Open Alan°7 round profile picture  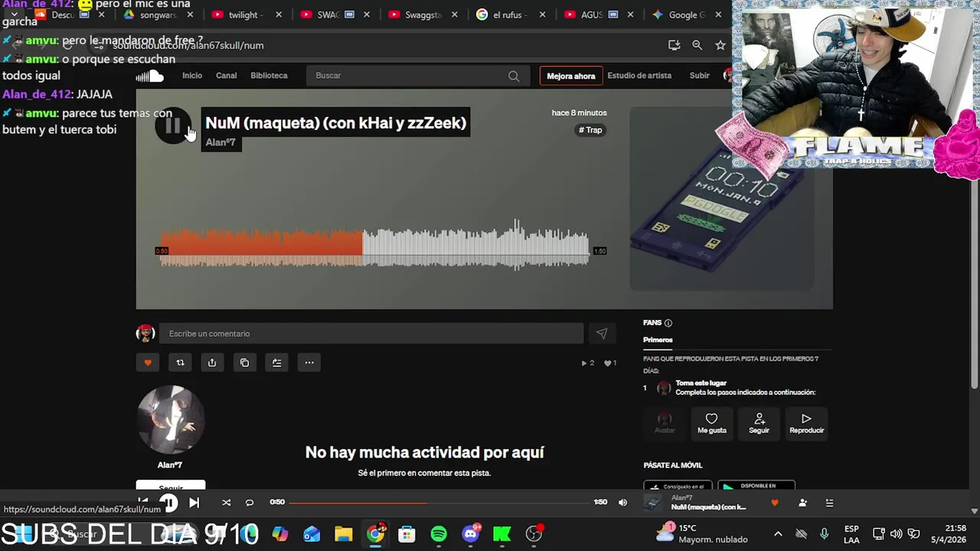(170, 420)
